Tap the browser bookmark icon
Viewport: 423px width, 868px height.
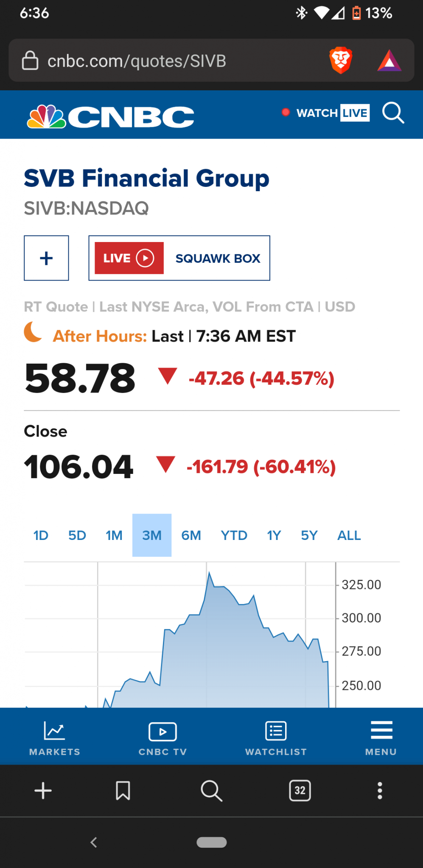(x=123, y=790)
